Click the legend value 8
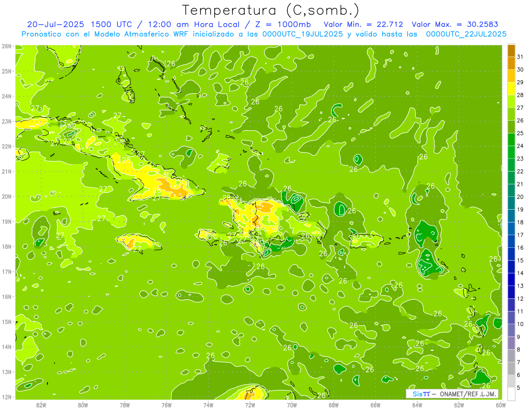 pos(519,349)
